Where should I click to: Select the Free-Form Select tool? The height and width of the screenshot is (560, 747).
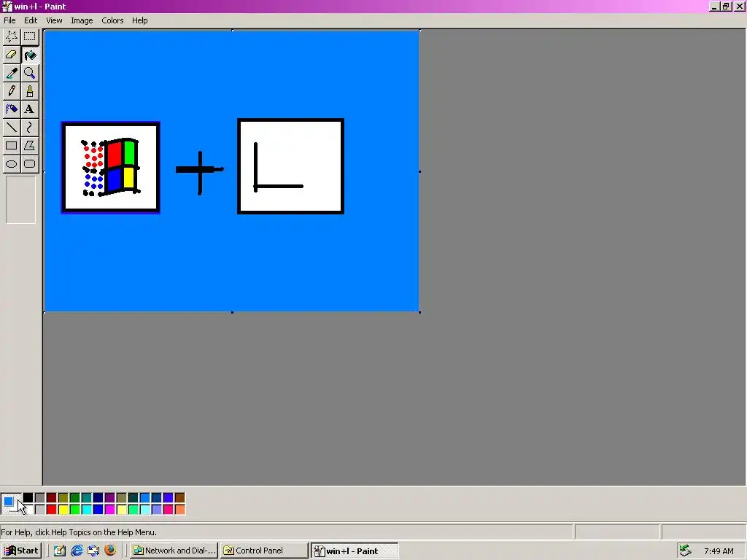12,36
